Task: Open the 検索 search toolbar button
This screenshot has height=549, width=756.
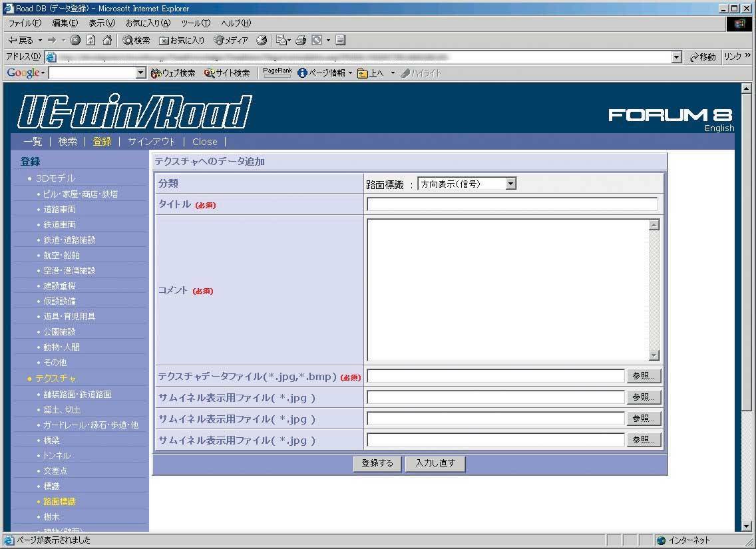Action: pyautogui.click(x=136, y=40)
